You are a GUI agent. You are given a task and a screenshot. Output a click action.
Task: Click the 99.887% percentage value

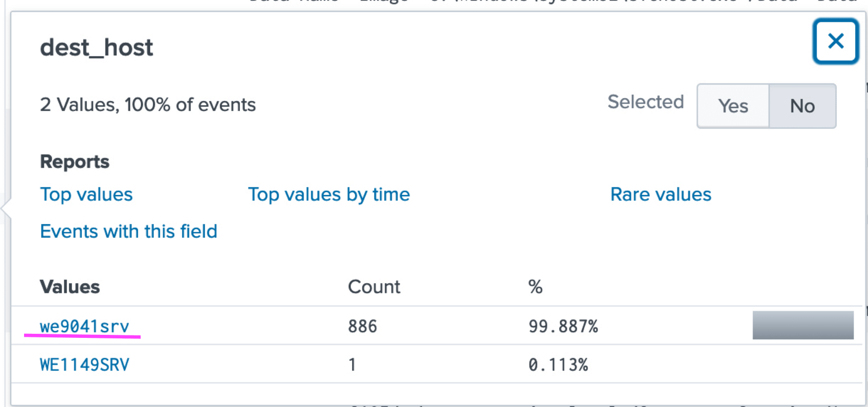pyautogui.click(x=563, y=326)
